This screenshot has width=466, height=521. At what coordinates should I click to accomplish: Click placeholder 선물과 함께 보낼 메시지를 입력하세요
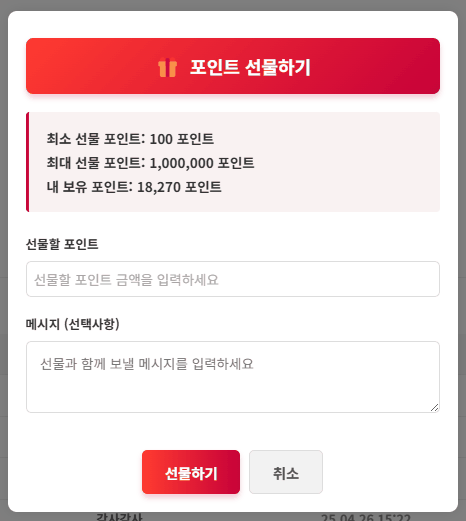click(x=147, y=364)
